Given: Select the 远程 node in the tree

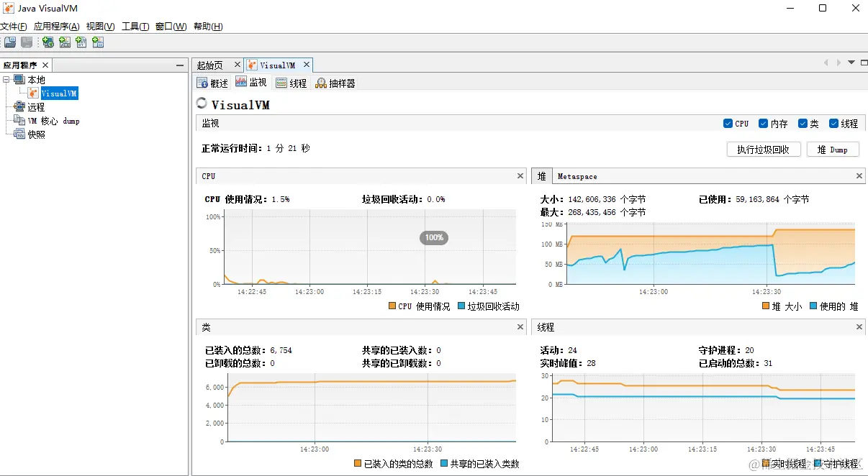Looking at the screenshot, I should [36, 107].
